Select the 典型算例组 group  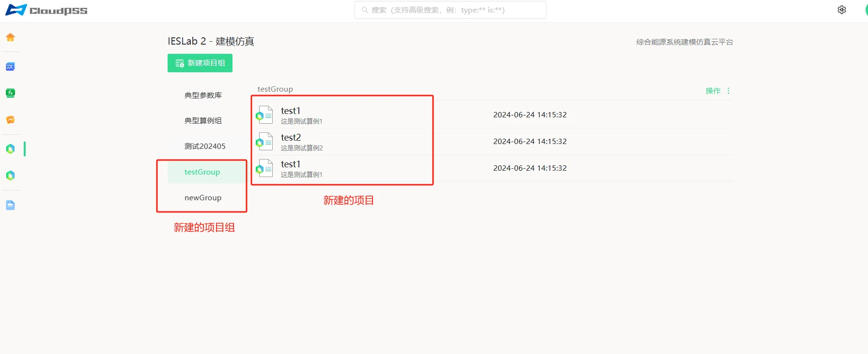(x=203, y=120)
